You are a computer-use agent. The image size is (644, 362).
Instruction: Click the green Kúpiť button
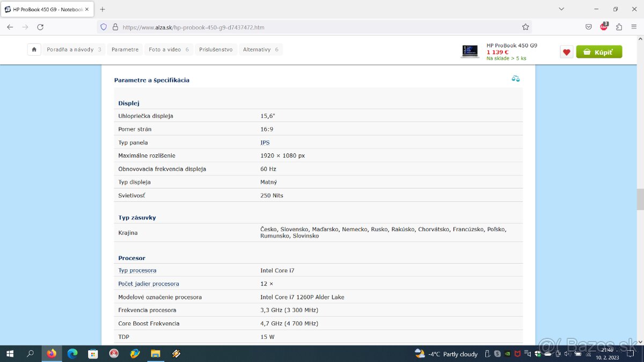coord(599,51)
